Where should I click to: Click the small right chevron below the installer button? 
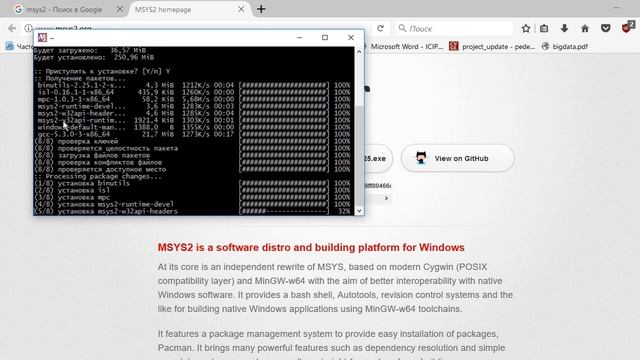pos(386,198)
